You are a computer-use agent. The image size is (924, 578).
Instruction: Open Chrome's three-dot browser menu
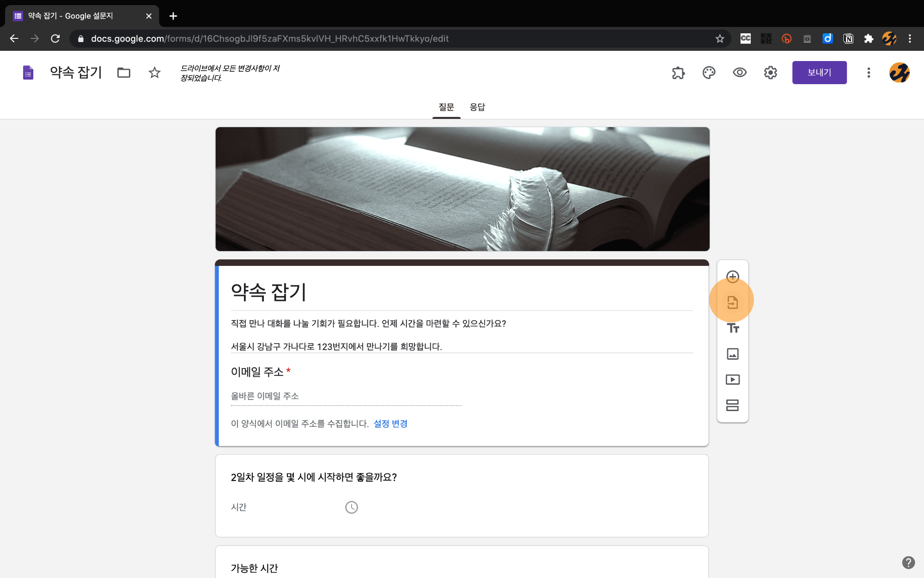coord(910,39)
